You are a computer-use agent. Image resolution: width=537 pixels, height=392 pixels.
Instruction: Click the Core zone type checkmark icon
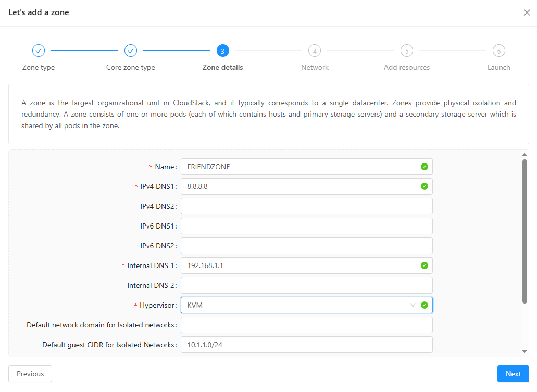tap(131, 50)
